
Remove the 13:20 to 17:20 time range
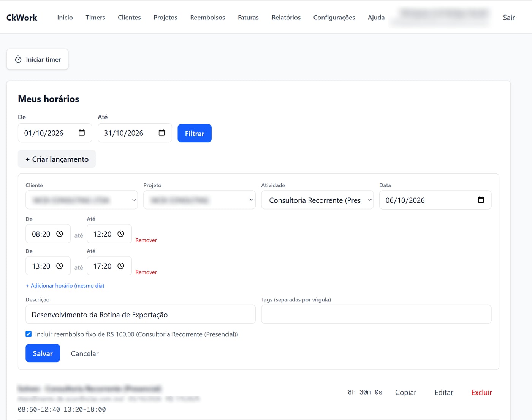click(146, 272)
